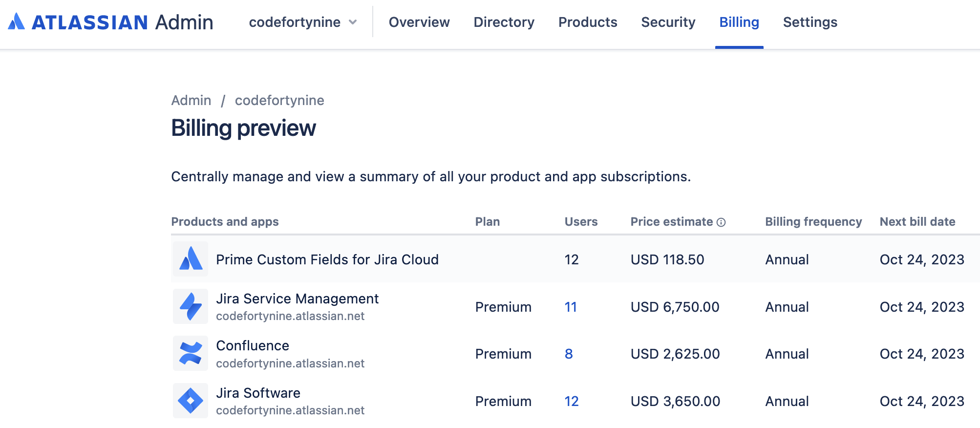Click the Jira Service Management product icon

point(191,306)
